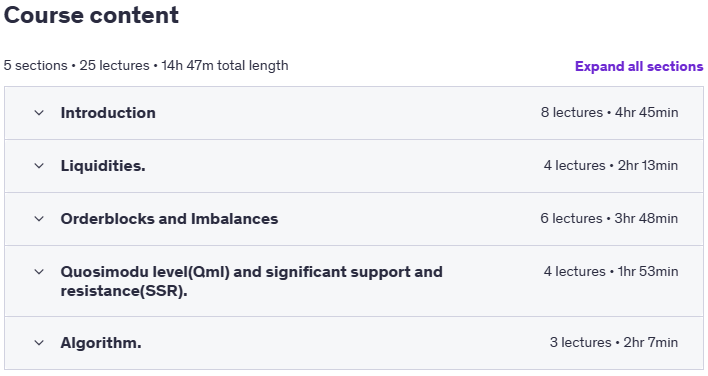This screenshot has width=708, height=376.
Task: Click 3 lectures 2hr 7min label
Action: (614, 343)
